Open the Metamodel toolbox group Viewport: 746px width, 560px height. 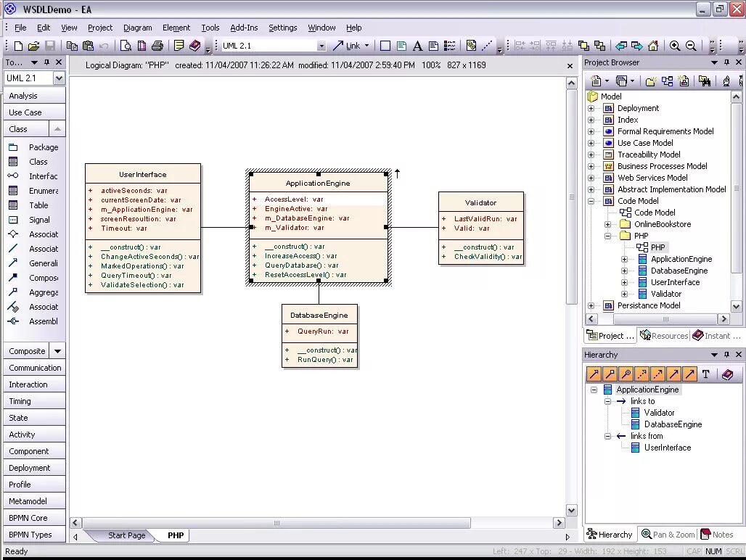pos(34,501)
